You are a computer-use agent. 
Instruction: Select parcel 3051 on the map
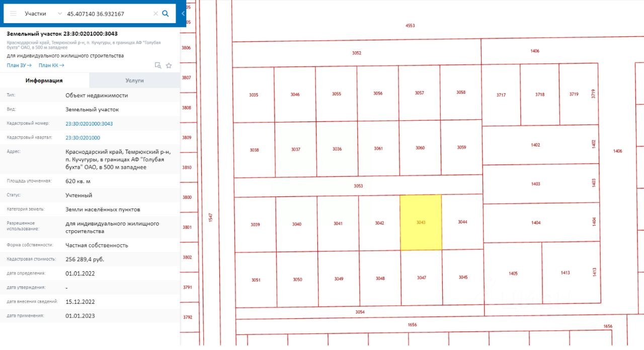[x=256, y=279]
